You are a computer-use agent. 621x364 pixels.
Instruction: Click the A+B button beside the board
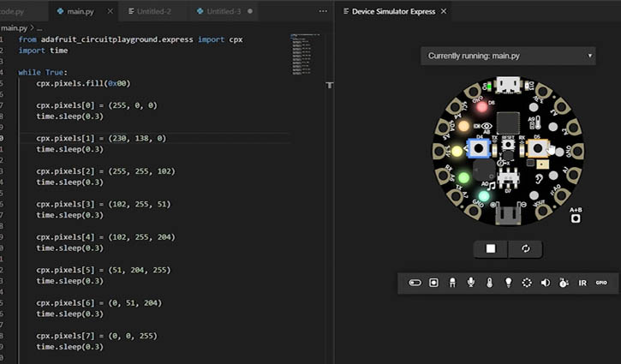pyautogui.click(x=576, y=218)
